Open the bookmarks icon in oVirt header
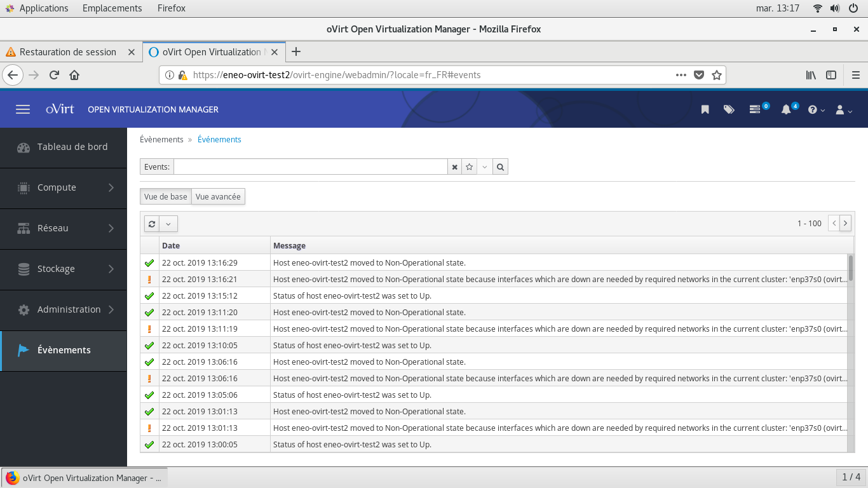The image size is (868, 488). [705, 109]
